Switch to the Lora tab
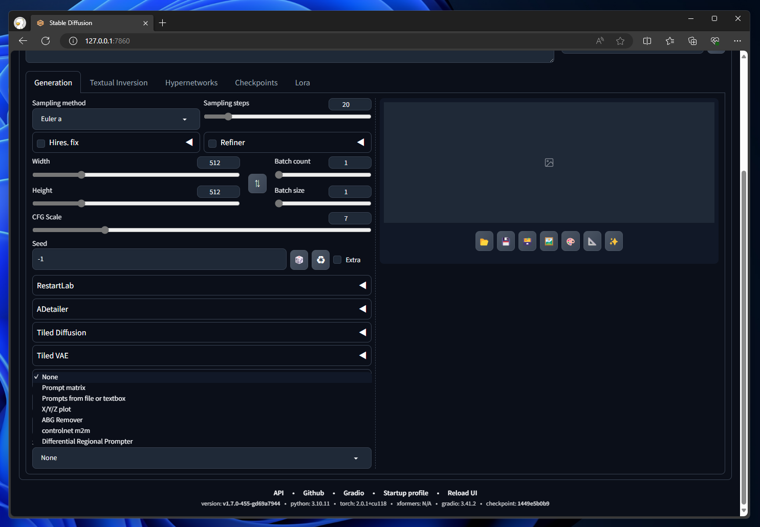 click(x=302, y=82)
